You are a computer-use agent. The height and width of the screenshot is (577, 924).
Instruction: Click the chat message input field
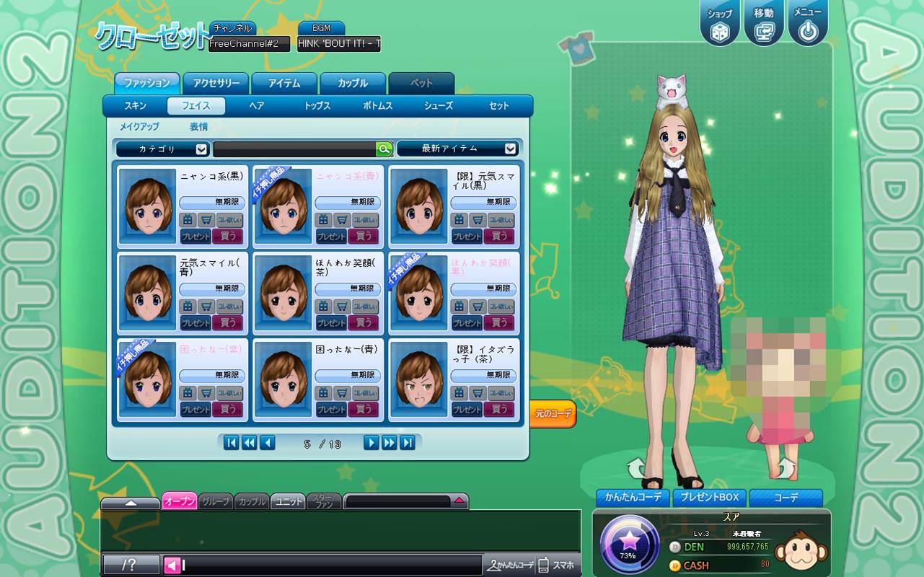332,565
